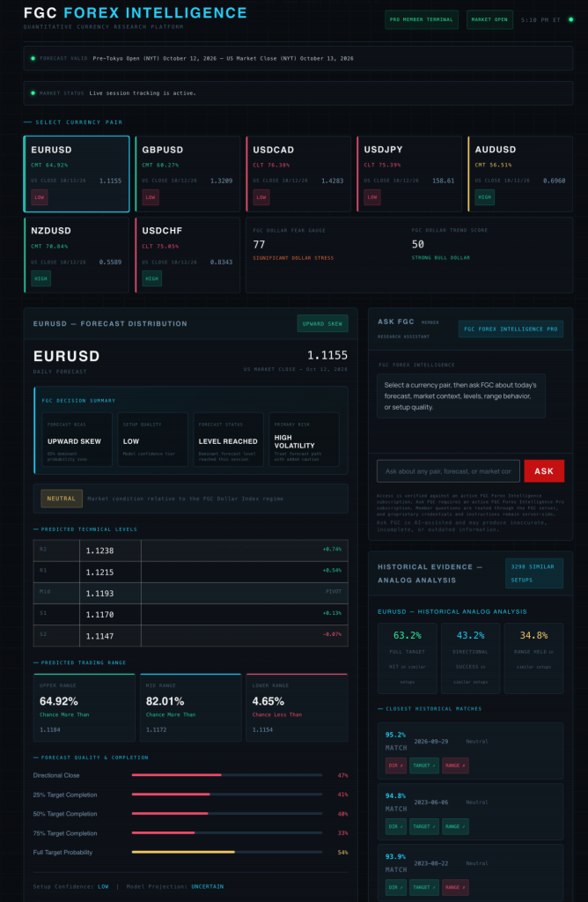The image size is (588, 902).
Task: Click the DIR badge in the 95.2% match
Action: point(395,765)
